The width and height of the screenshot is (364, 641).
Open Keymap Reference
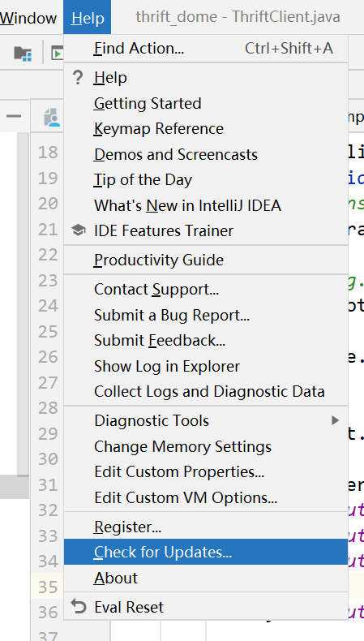coord(206,129)
